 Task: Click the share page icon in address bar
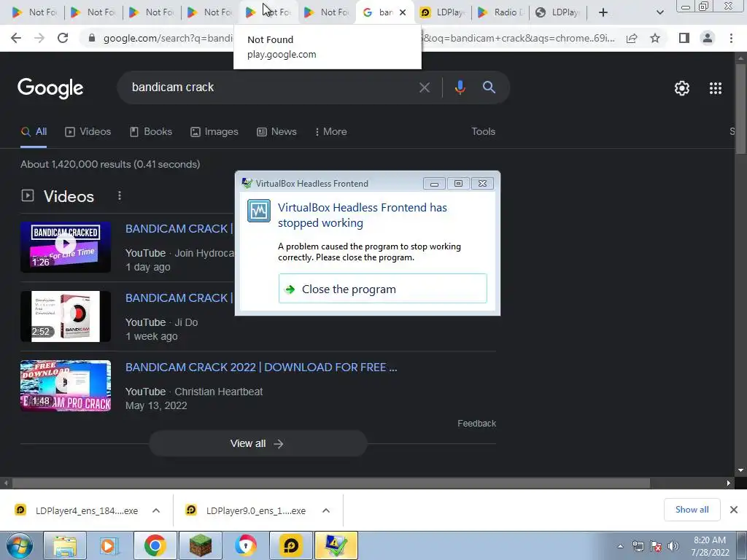tap(632, 38)
